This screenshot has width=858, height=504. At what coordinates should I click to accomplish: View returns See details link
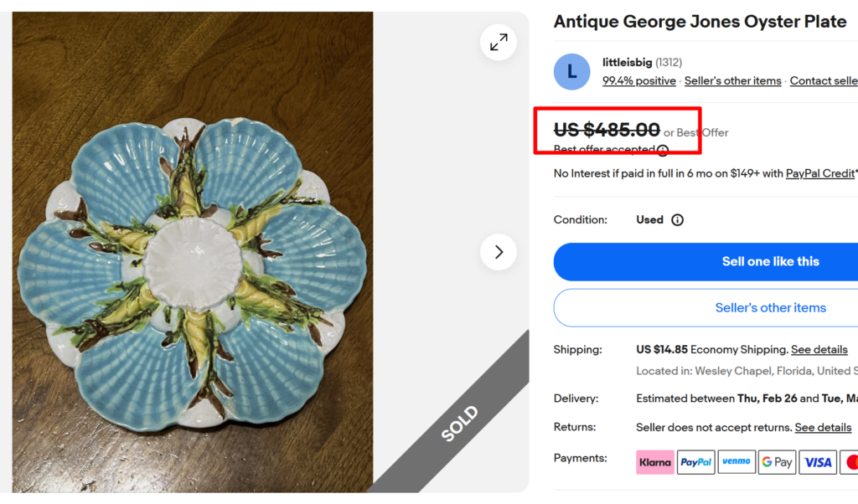[x=823, y=427]
